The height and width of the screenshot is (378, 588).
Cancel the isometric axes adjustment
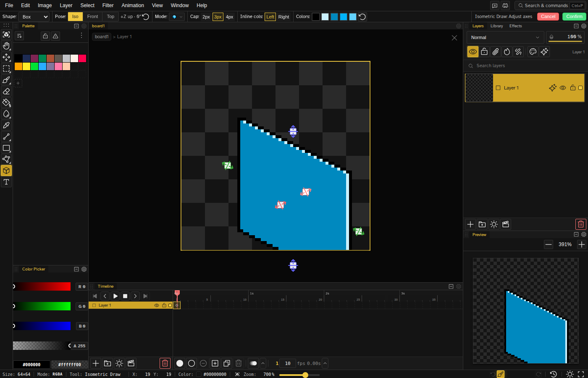pos(548,16)
